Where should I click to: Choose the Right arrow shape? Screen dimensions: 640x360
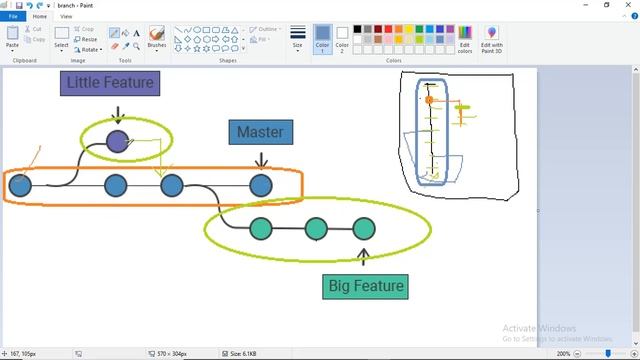pos(216,39)
